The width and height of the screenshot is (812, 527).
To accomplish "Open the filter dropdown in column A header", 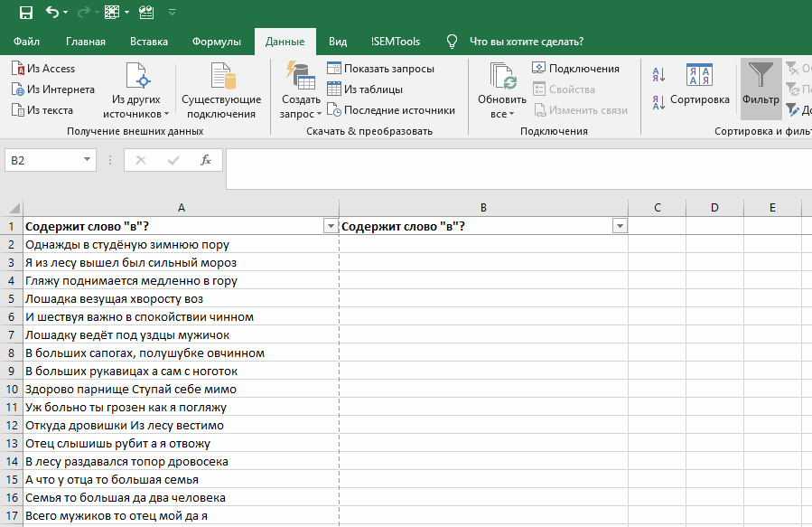I will point(330,227).
